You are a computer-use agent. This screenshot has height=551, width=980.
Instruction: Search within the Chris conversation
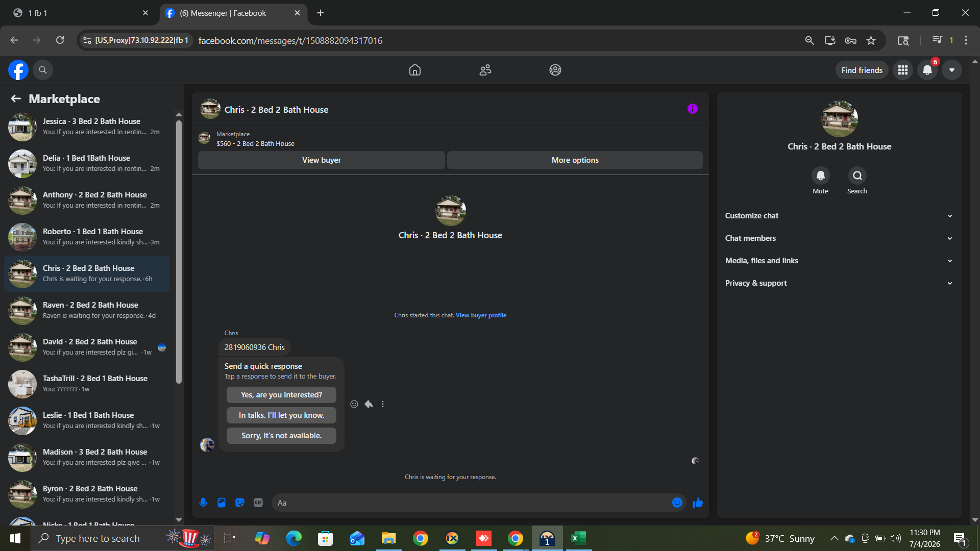pyautogui.click(x=857, y=176)
